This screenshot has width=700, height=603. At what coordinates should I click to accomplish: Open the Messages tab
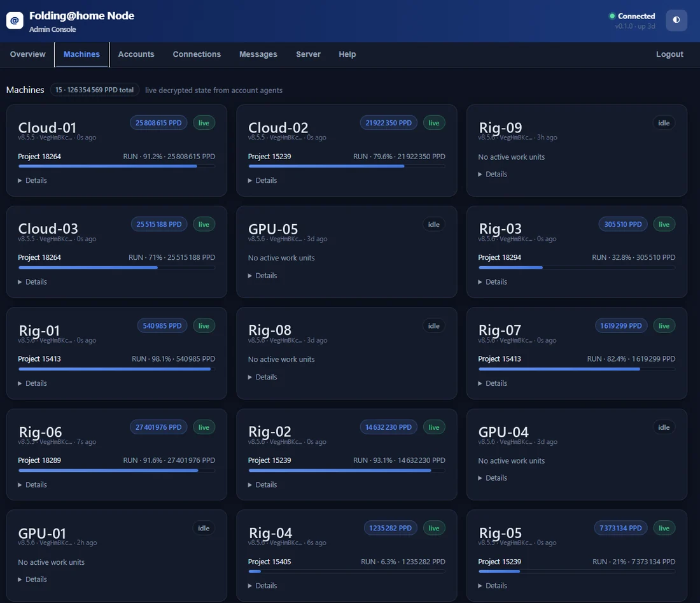click(x=258, y=54)
